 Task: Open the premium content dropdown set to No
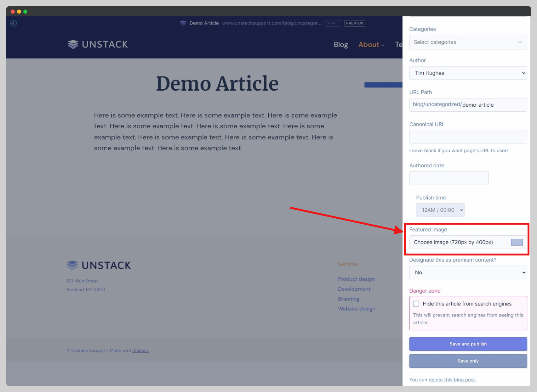tap(468, 272)
